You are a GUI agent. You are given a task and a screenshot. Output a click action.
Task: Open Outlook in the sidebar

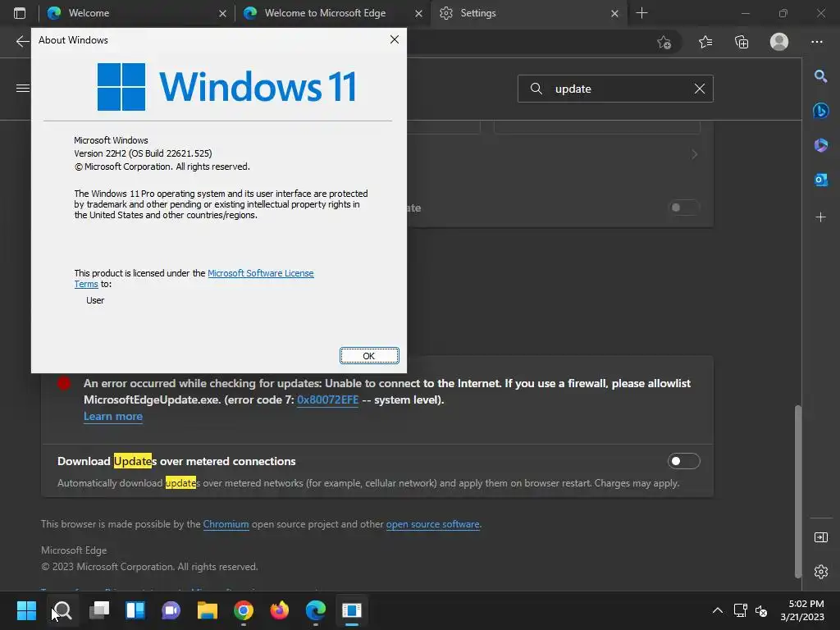[x=820, y=180]
